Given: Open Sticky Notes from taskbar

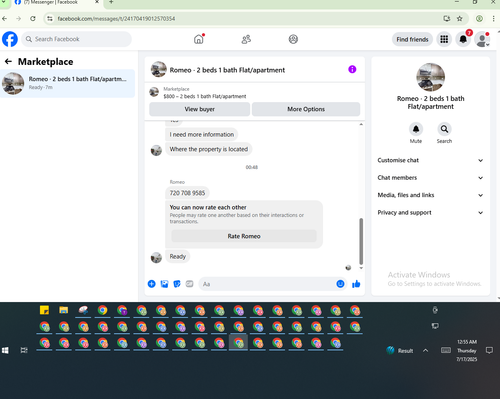Looking at the screenshot, I should (x=44, y=310).
